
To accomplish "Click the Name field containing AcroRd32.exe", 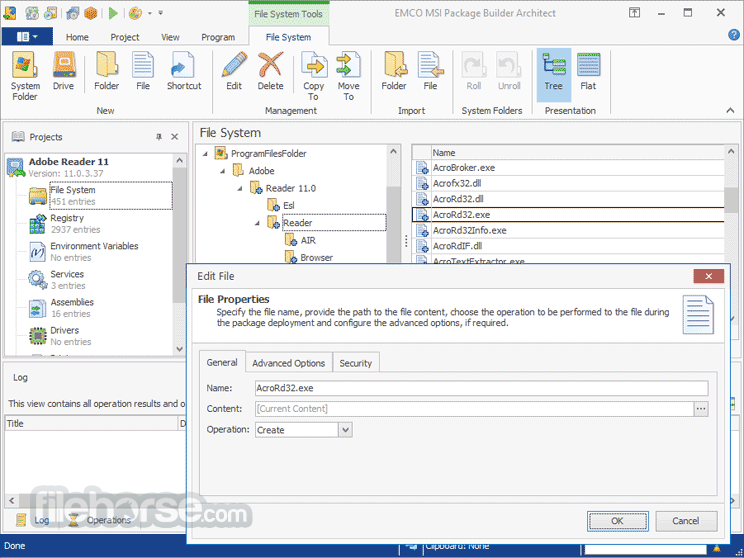I will click(482, 388).
